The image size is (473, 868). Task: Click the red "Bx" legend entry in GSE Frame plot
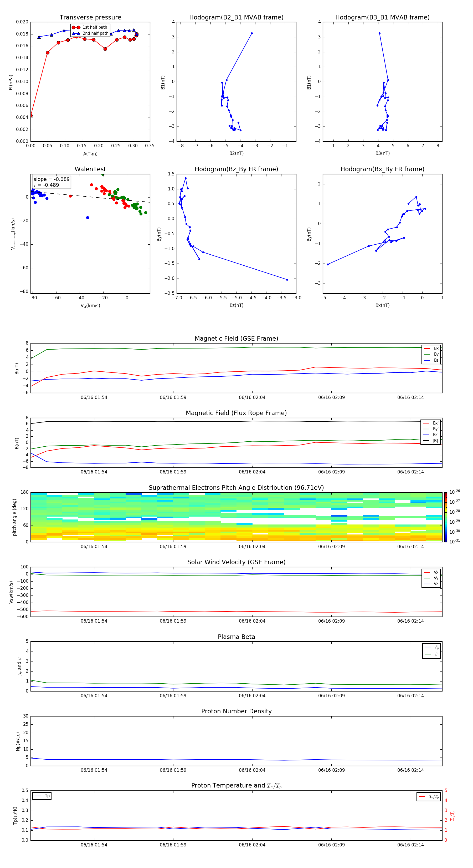[x=431, y=349]
